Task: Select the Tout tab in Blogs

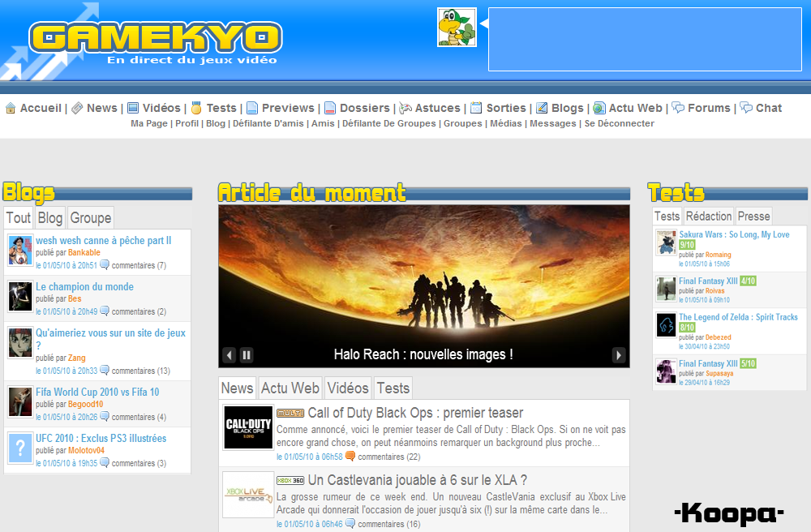Action: [19, 218]
